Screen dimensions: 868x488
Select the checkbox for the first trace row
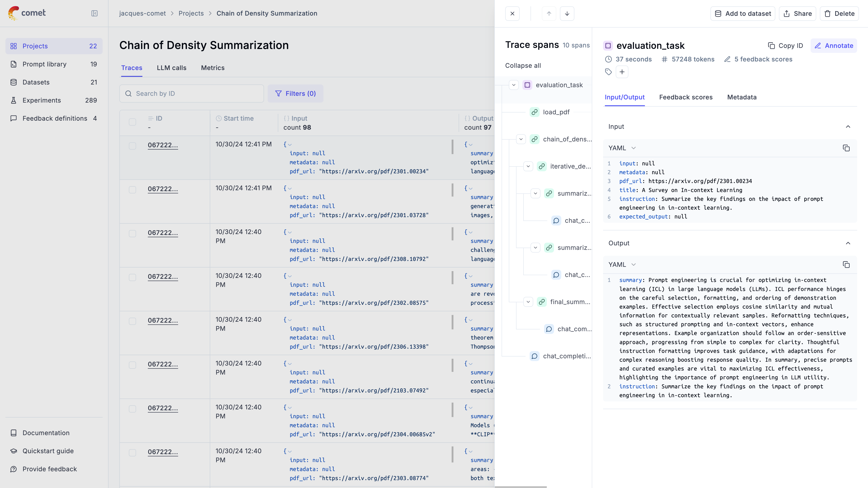(x=132, y=146)
